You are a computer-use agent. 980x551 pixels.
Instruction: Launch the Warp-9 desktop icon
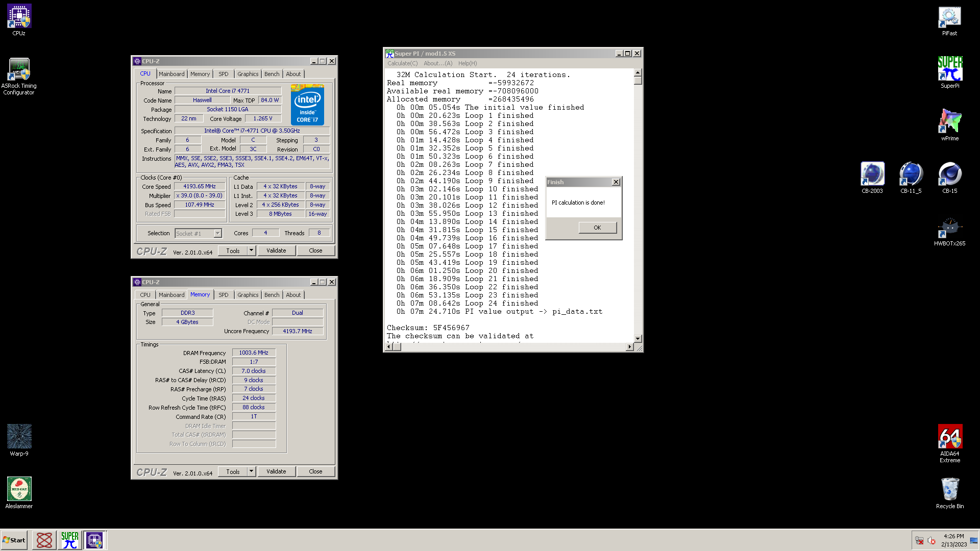click(x=19, y=440)
